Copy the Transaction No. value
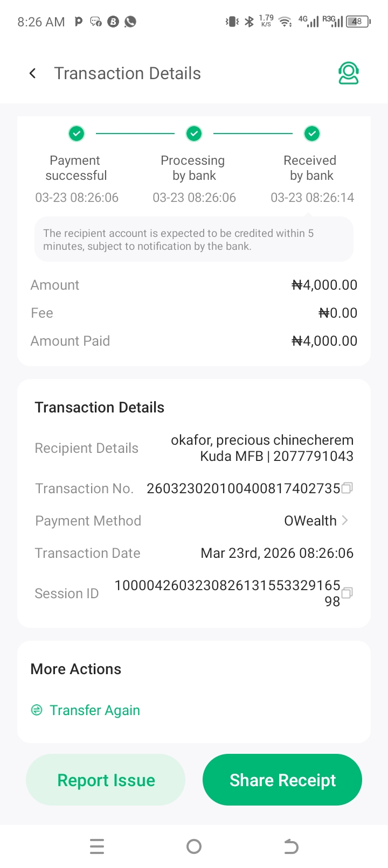Image resolution: width=388 pixels, height=868 pixels. 348,488
